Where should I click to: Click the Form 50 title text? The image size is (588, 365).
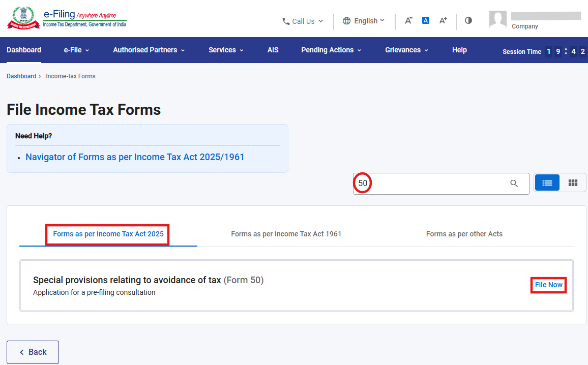[x=148, y=280]
